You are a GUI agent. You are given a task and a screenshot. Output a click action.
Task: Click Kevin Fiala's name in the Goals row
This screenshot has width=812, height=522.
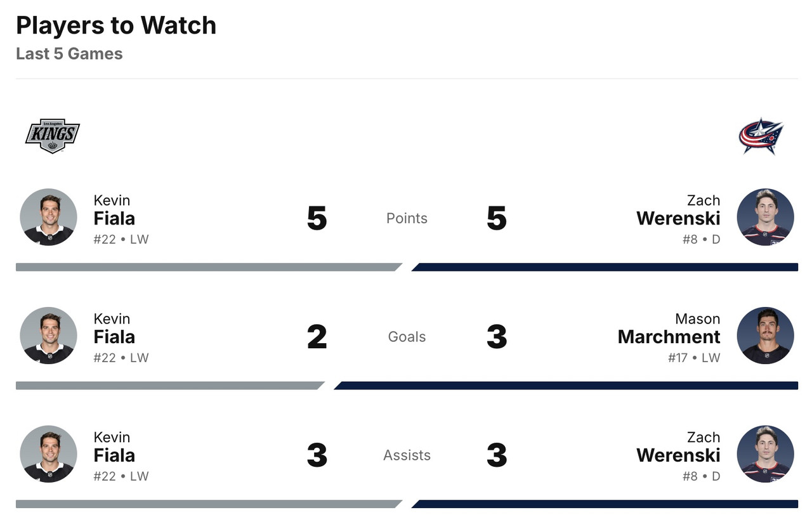click(x=114, y=329)
